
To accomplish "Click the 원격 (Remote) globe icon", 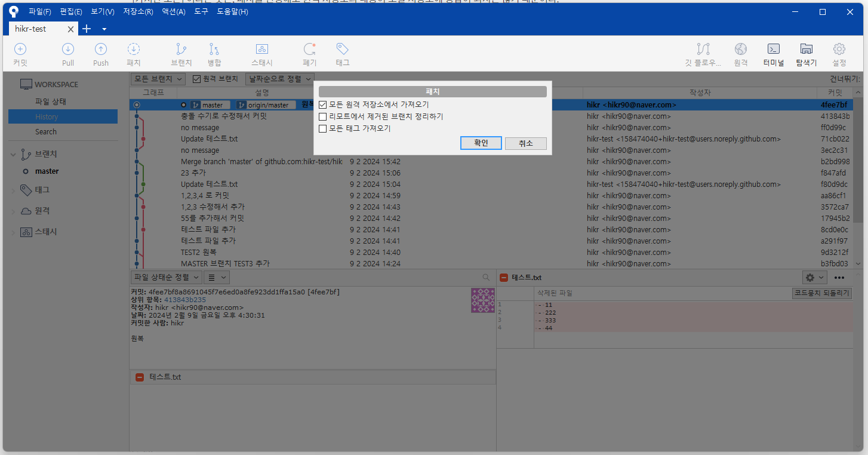I will (741, 54).
